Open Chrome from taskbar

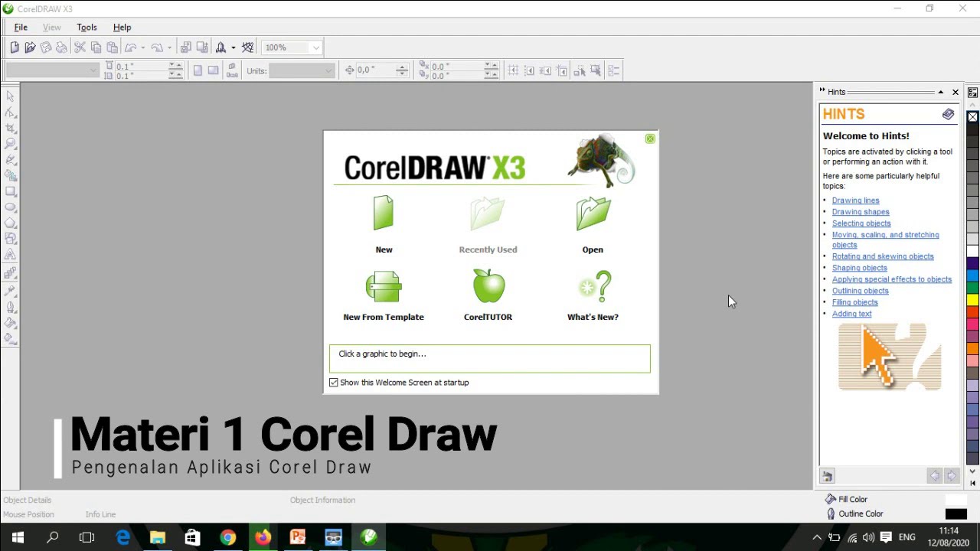(x=228, y=537)
